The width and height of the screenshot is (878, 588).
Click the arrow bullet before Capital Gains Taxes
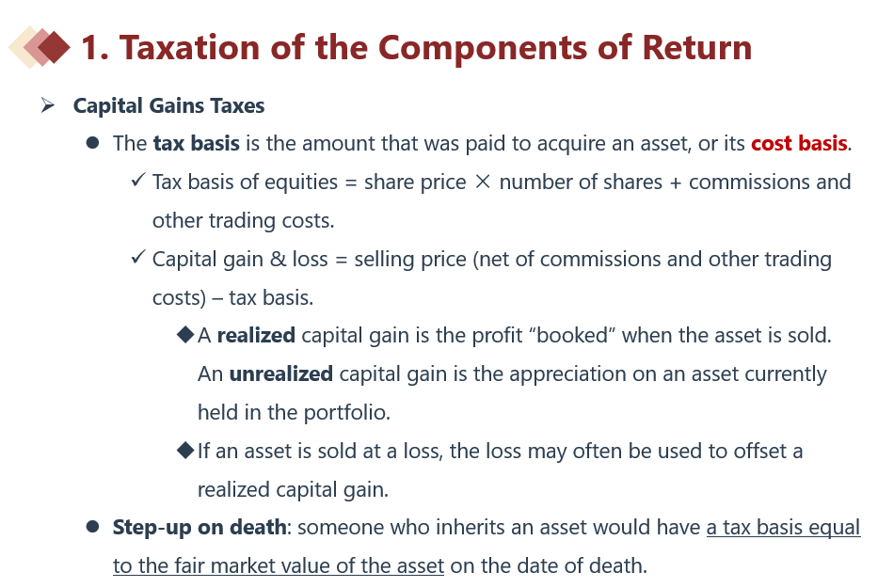coord(48,104)
